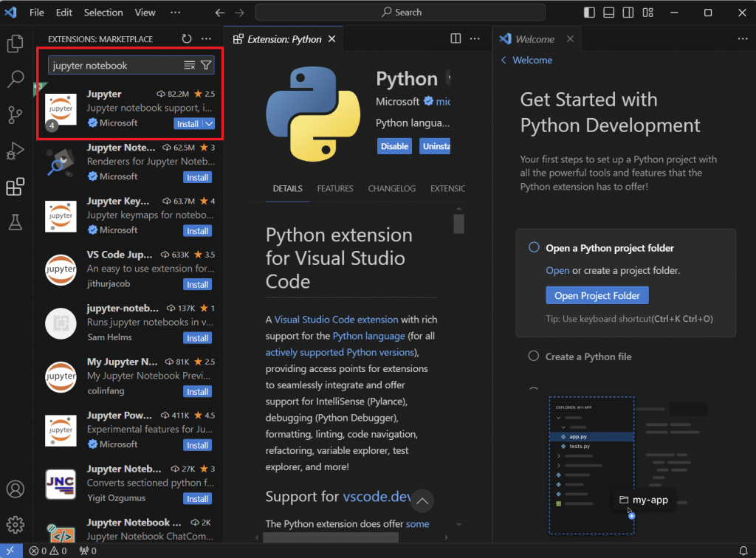Select Create a Python file radio

534,356
